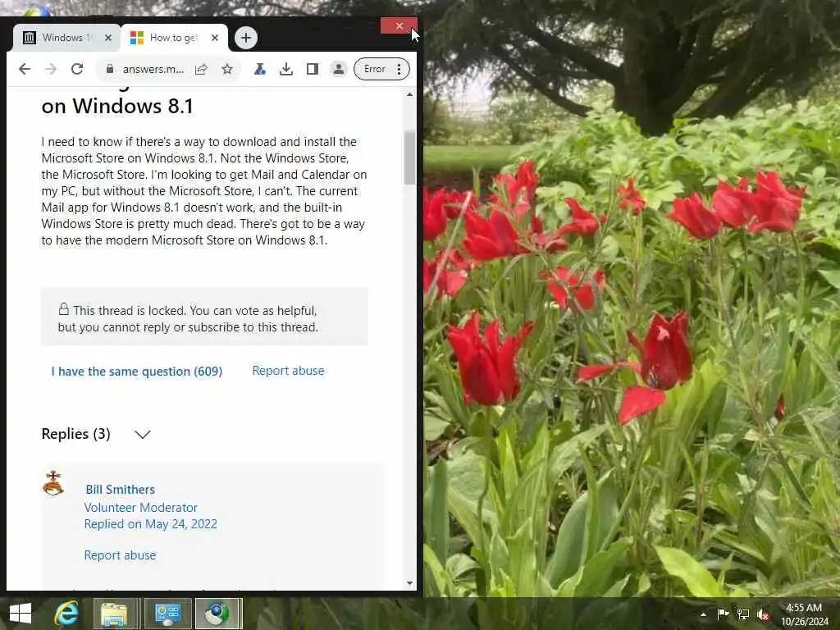The image size is (840, 630).
Task: Click the browser icon in taskbar
Action: coord(218,614)
